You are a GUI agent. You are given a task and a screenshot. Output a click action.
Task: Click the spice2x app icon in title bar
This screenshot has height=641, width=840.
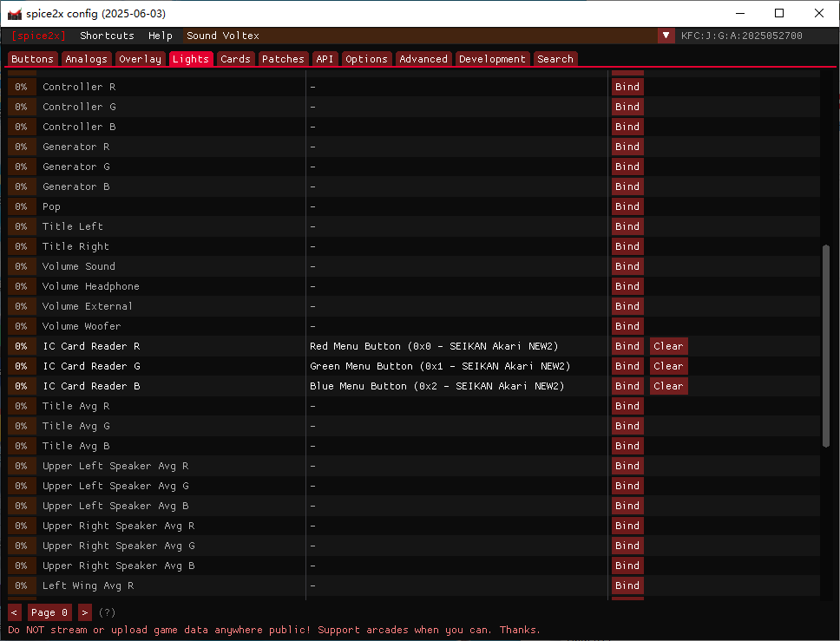coord(14,13)
